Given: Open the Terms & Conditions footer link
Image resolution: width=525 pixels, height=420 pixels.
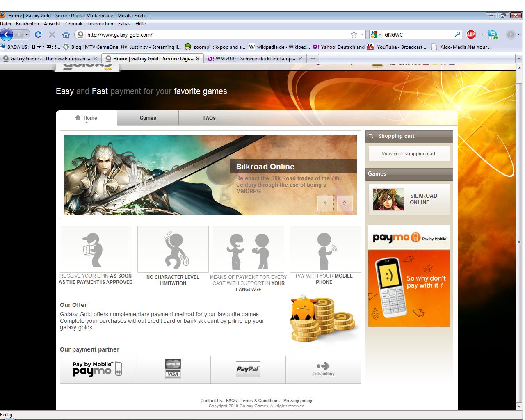Looking at the screenshot, I should point(260,401).
